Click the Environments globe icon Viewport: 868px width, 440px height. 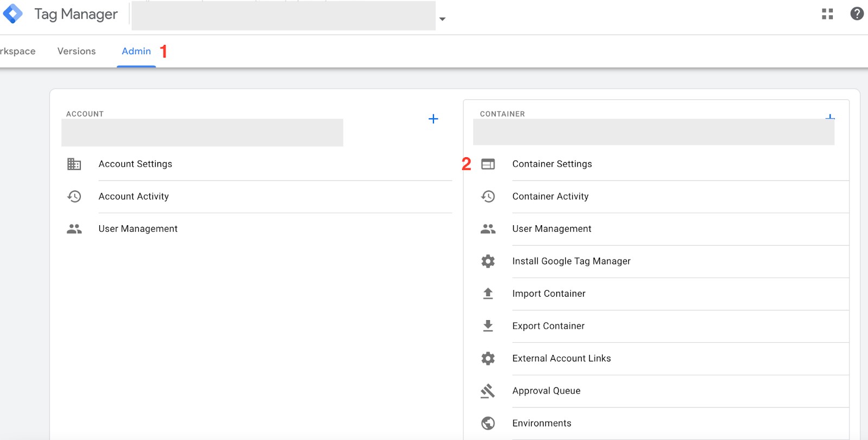pos(488,423)
